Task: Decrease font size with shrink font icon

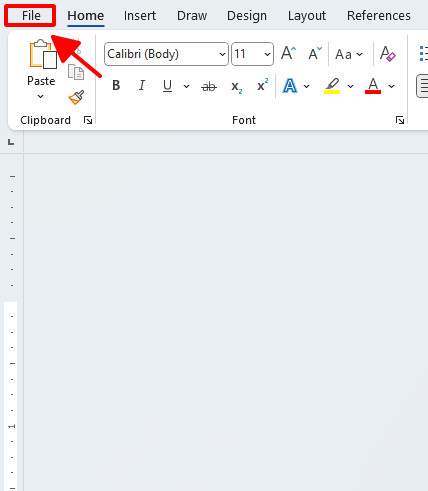Action: point(315,53)
